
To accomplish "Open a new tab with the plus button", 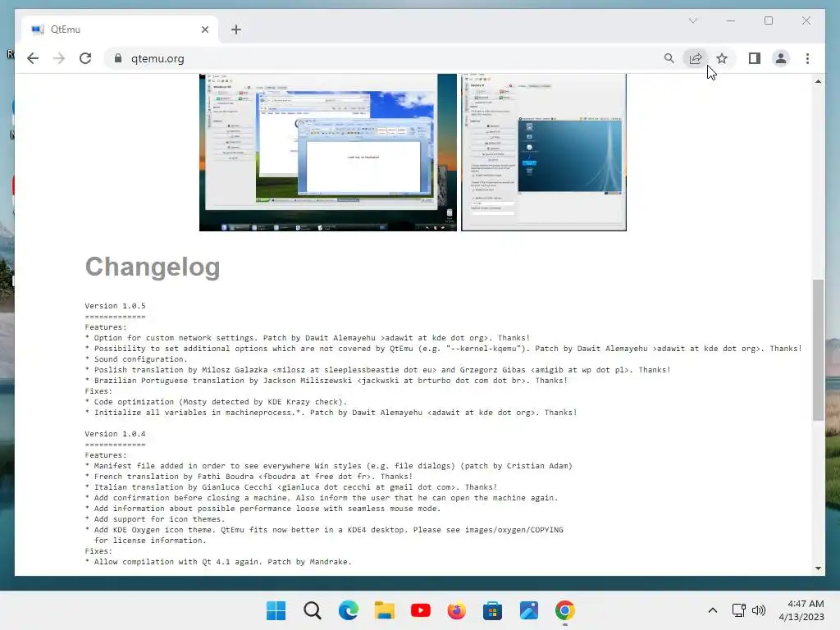I will click(236, 30).
